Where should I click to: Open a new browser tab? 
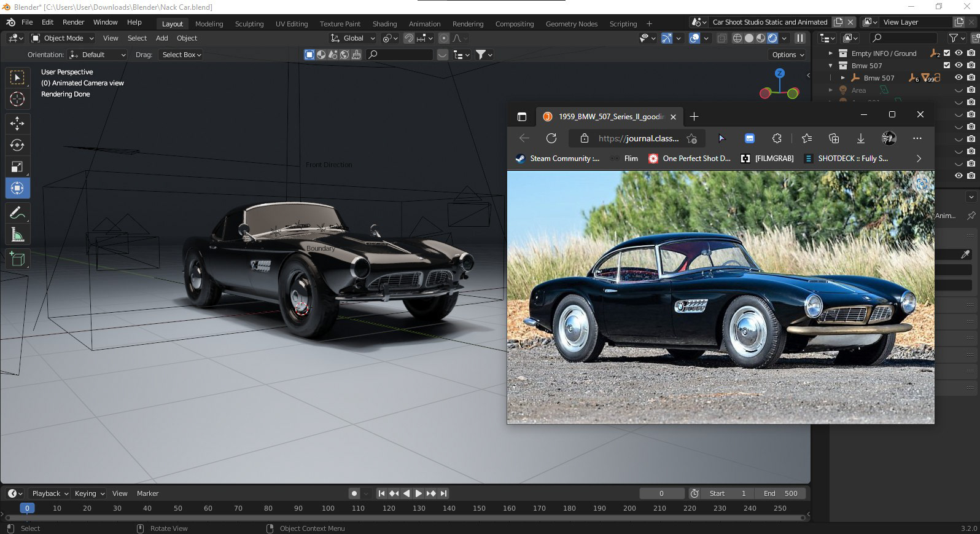point(694,116)
